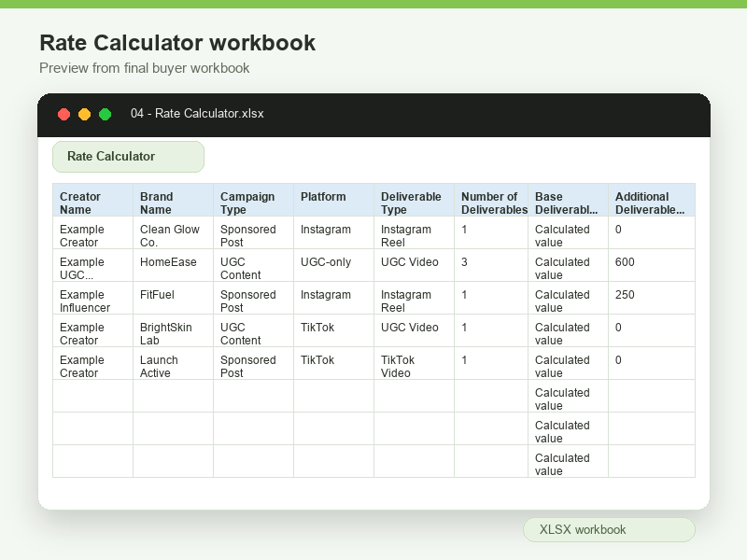Click the XLSX workbook badge

[x=609, y=529]
